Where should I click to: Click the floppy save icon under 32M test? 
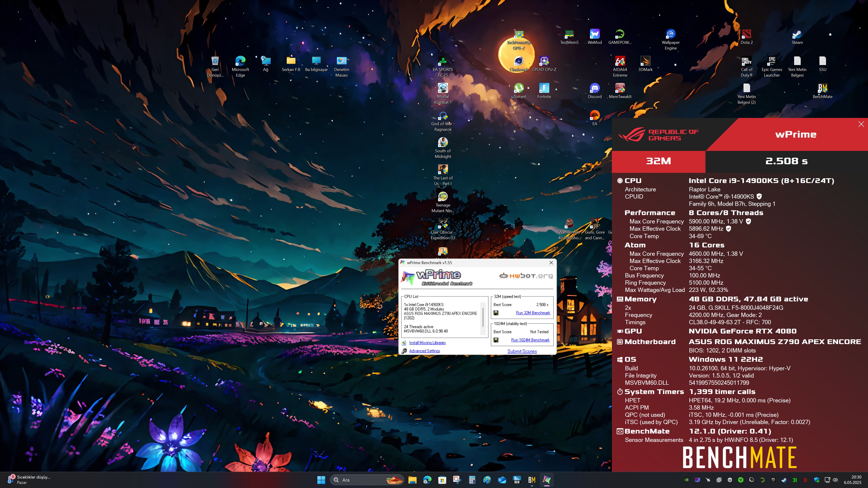click(496, 313)
